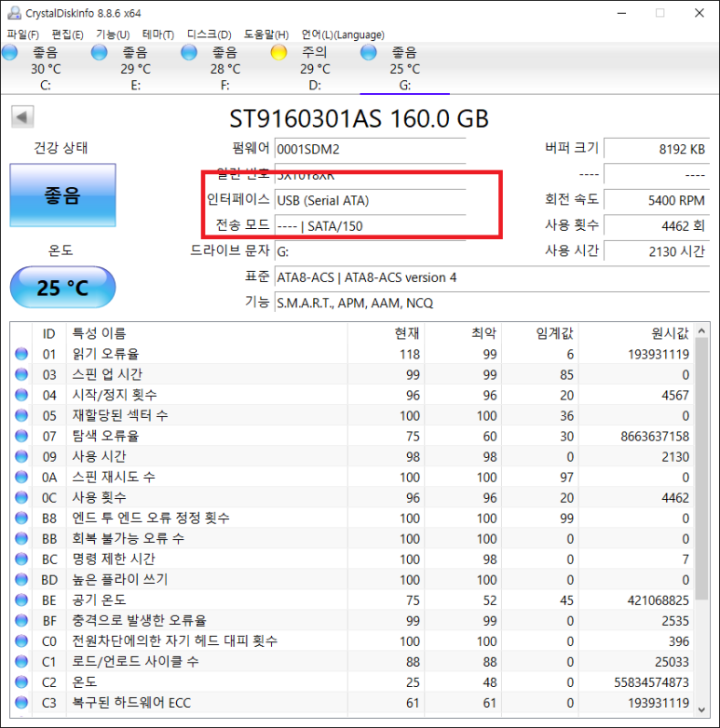Open the 언어(L)(Language) menu
Image resolution: width=720 pixels, height=728 pixels.
point(343,34)
